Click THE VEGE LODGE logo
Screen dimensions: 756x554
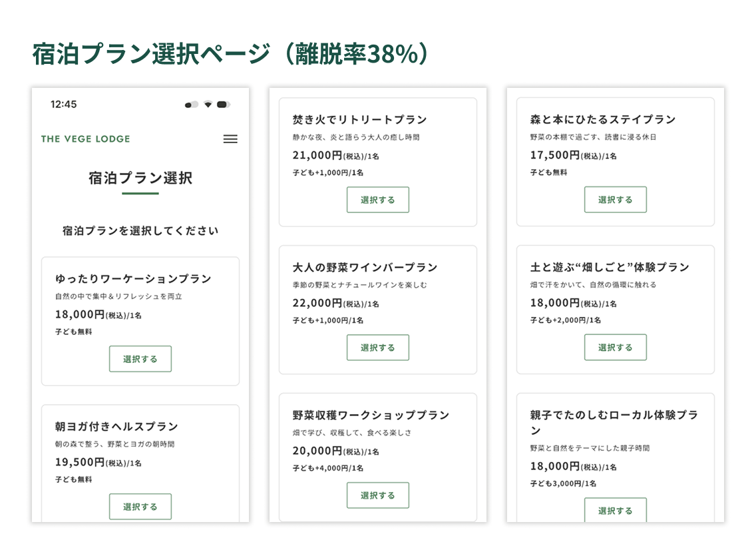pyautogui.click(x=85, y=139)
